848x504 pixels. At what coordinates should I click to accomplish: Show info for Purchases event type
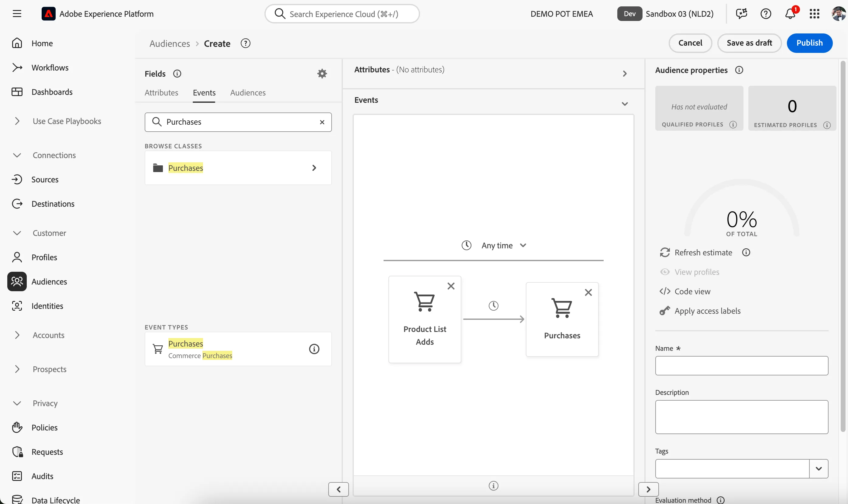click(314, 349)
